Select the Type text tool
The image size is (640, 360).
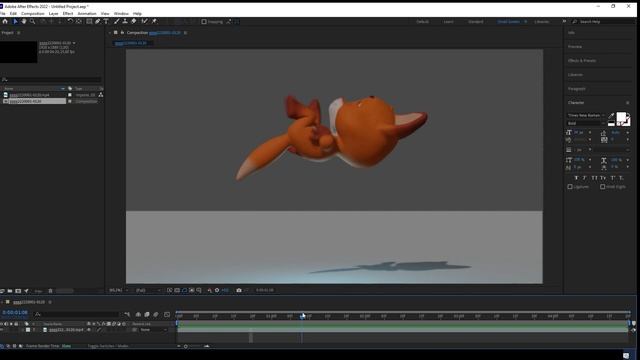click(106, 21)
